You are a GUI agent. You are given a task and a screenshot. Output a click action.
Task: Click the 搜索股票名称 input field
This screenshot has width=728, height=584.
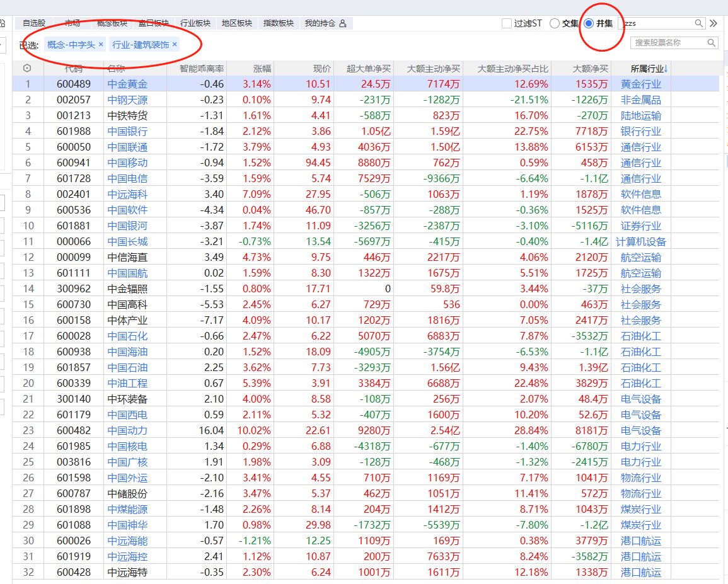coord(667,43)
